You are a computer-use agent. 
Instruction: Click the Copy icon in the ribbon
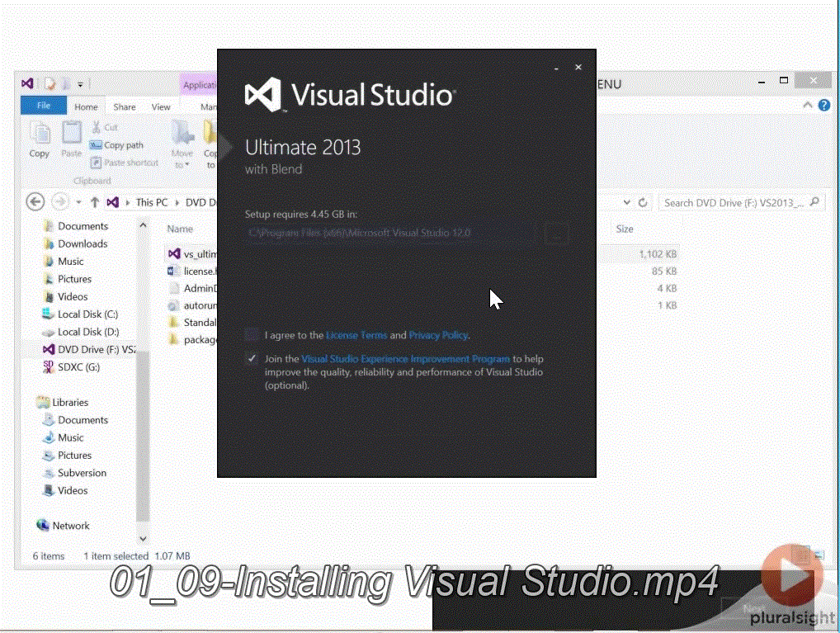(40, 140)
